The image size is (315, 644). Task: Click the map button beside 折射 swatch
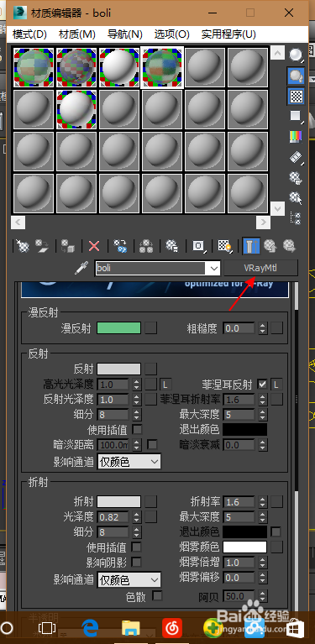coord(150,501)
